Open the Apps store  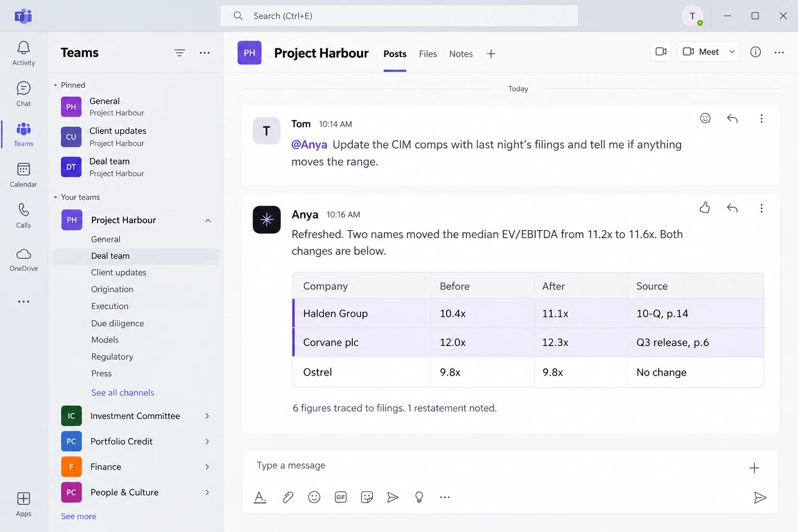pos(23,504)
